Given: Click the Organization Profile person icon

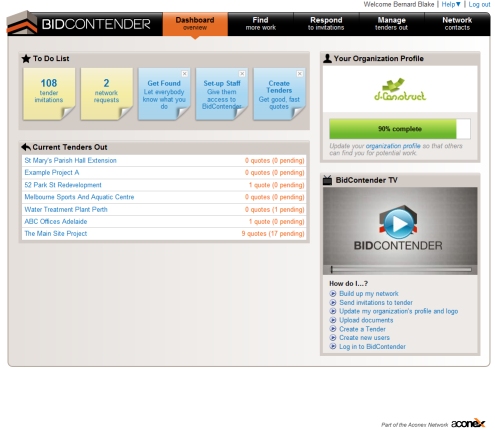Looking at the screenshot, I should click(x=327, y=59).
